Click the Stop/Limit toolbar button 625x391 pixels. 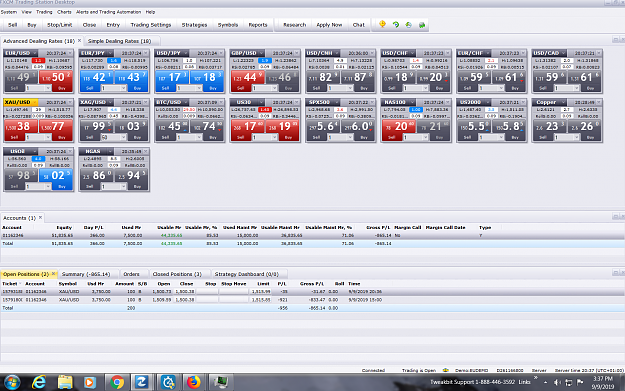click(x=60, y=25)
